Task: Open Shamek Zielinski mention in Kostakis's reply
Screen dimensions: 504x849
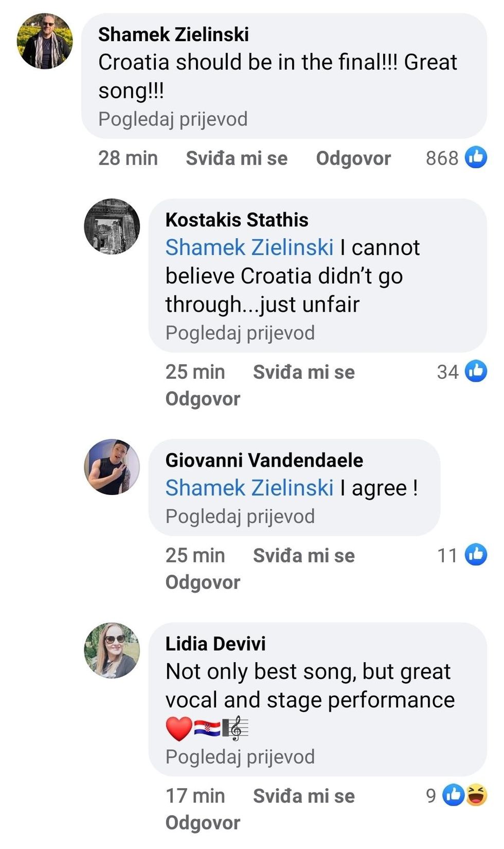Action: coord(249,247)
